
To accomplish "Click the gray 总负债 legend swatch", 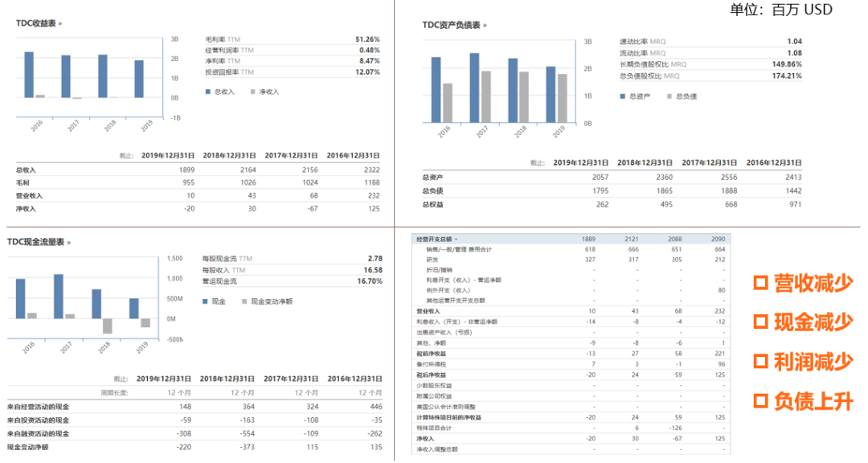I will click(x=669, y=96).
